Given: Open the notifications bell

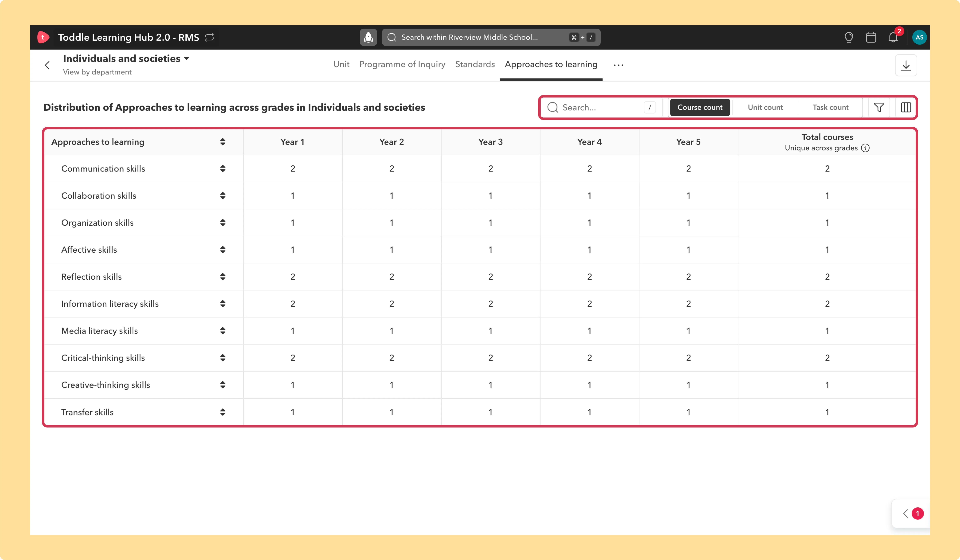Looking at the screenshot, I should 893,37.
